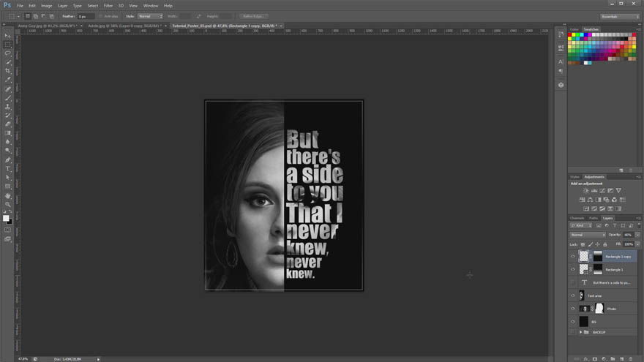Click the delete layer trash icon
Viewport: 644px width, 362px height.
point(631,359)
